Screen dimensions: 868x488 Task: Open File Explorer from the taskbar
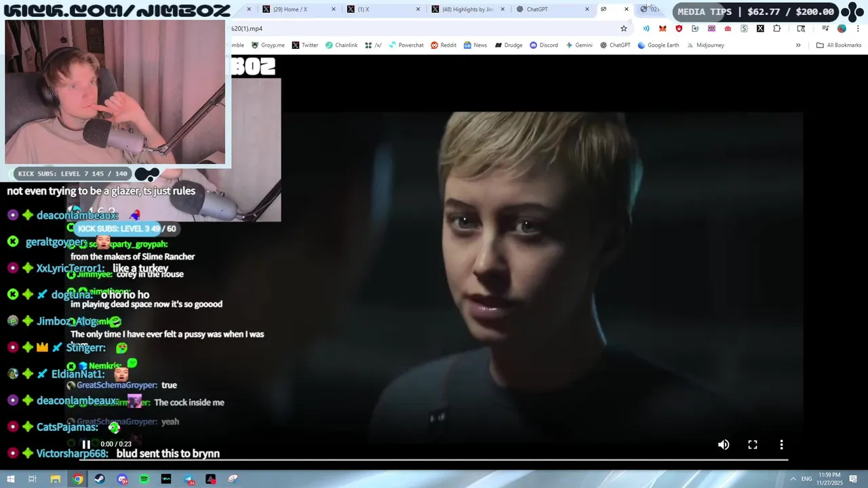[x=56, y=479]
